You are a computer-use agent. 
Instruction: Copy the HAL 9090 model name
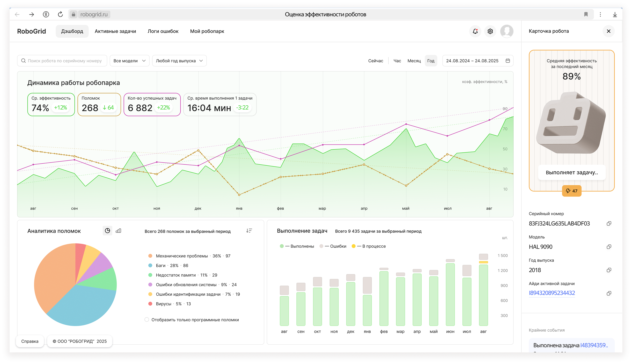[609, 247]
